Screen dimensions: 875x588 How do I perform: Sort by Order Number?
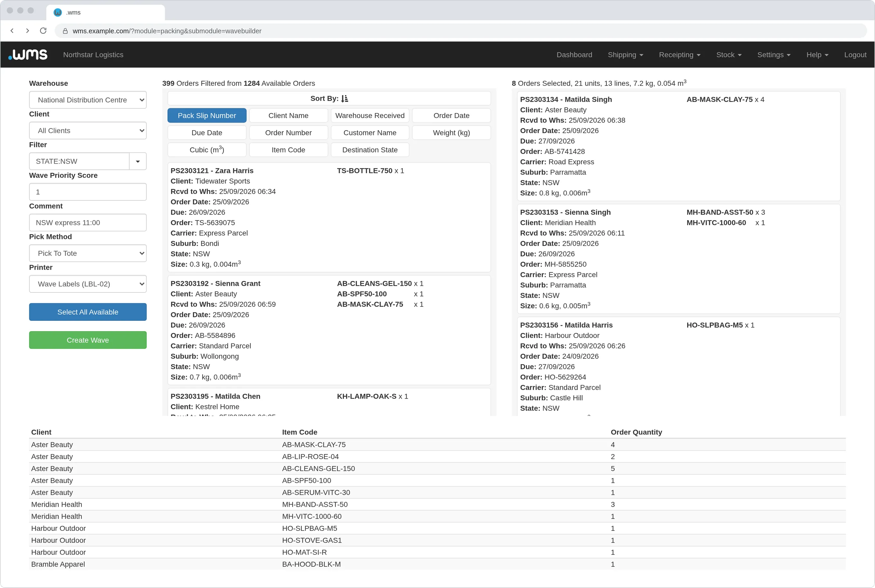288,133
